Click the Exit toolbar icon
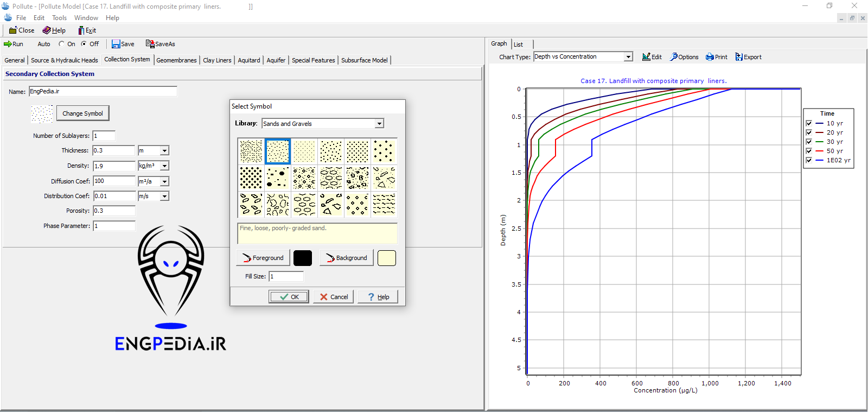The width and height of the screenshot is (868, 412). 87,30
